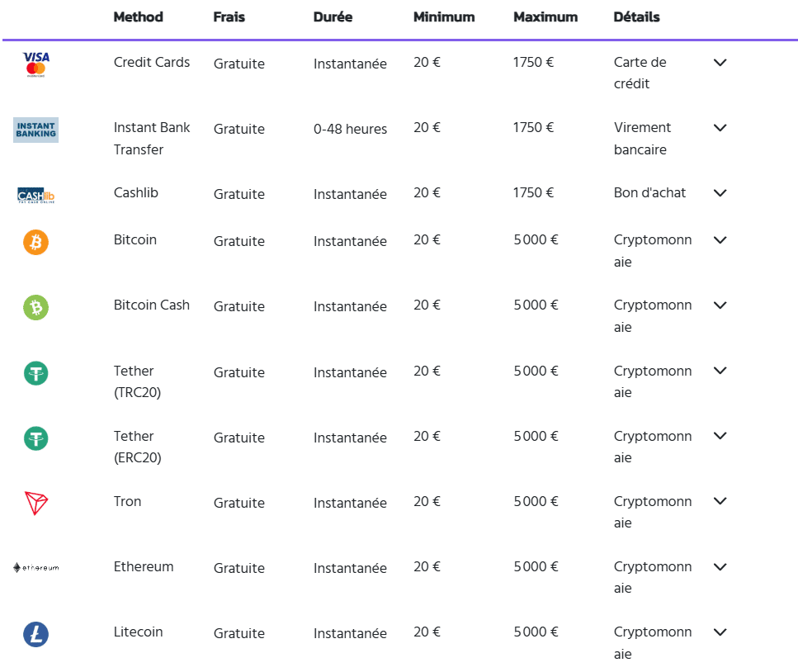Viewport: 798px width, 672px height.
Task: Click the Method column header
Action: 138,17
